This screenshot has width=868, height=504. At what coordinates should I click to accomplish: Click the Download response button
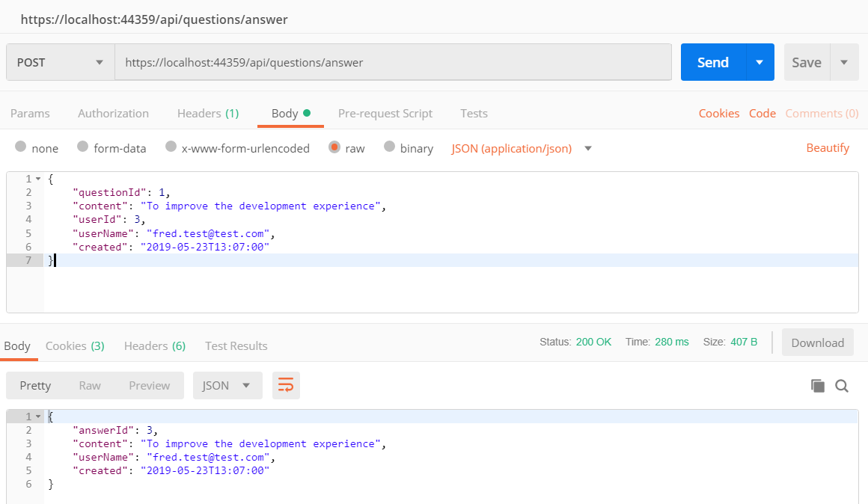pos(817,342)
